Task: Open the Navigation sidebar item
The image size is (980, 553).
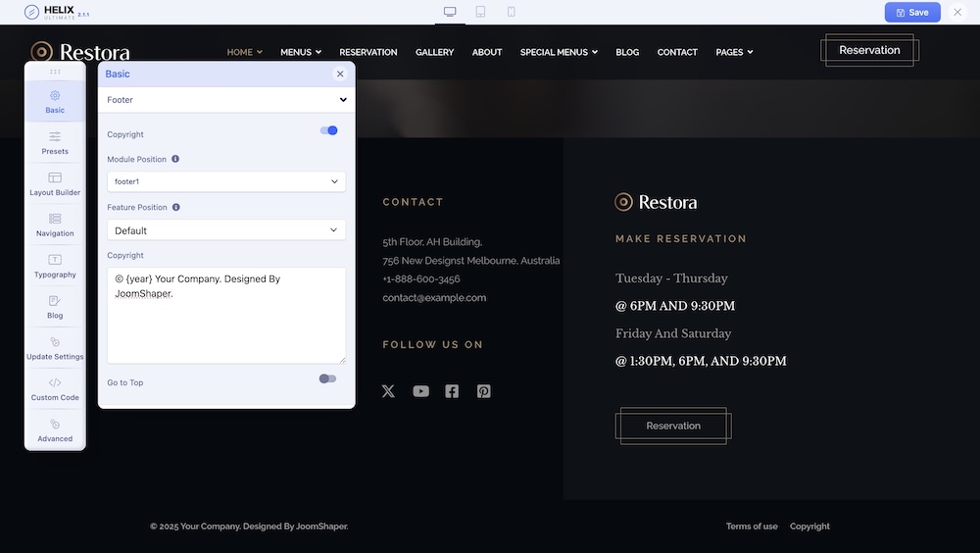Action: 55,226
